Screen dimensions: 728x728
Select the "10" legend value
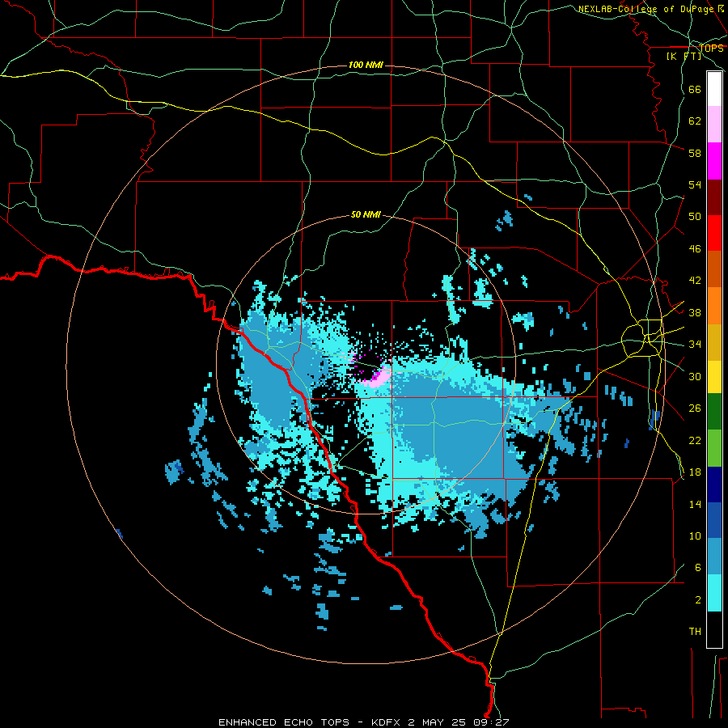click(695, 536)
